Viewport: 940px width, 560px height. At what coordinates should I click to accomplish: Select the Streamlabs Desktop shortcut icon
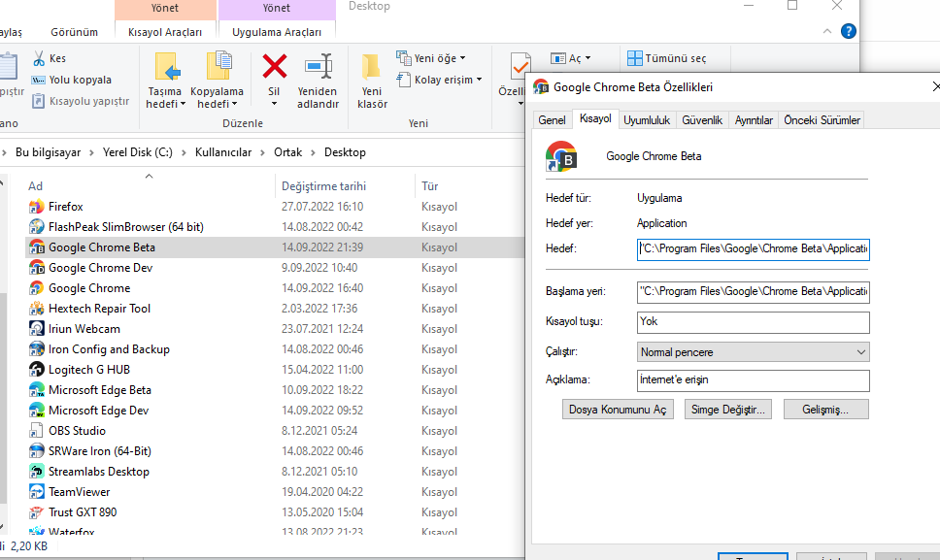[37, 472]
